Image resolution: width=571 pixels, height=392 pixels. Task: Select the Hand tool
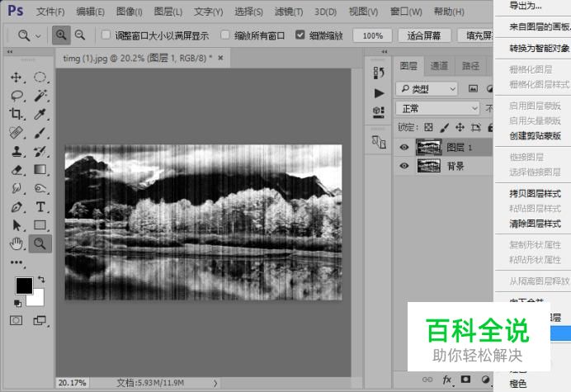17,243
